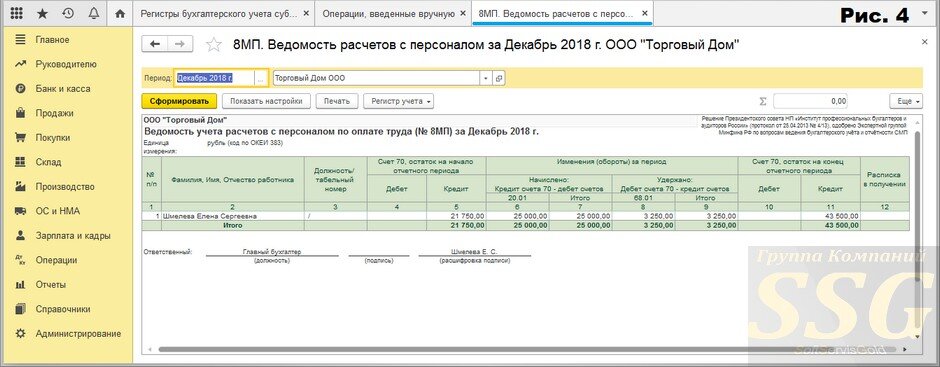
Task: Click header Должность/ табельный номер
Action: point(336,179)
